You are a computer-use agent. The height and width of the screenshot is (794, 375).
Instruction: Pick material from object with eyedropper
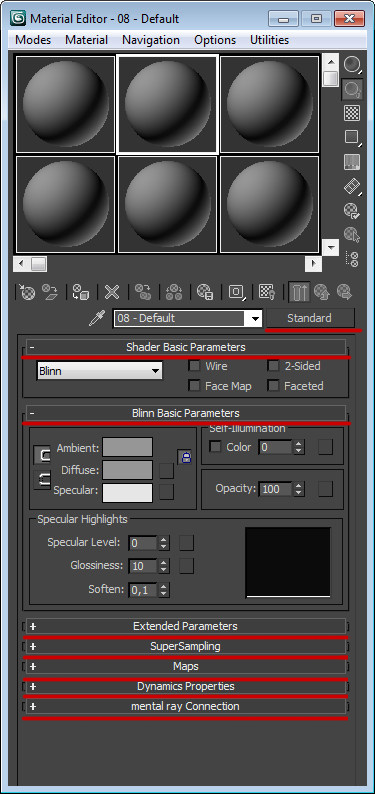point(96,319)
